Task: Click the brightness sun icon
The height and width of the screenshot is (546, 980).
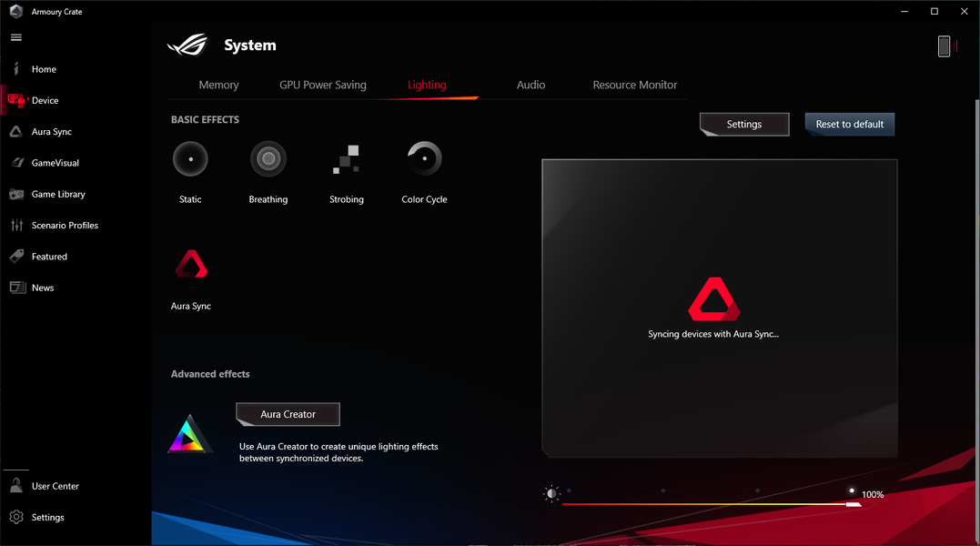Action: point(551,494)
